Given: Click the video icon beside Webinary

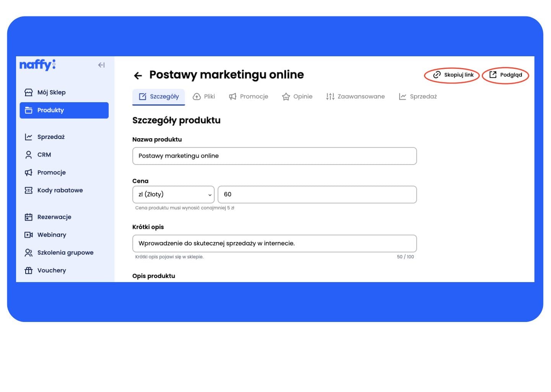Looking at the screenshot, I should 29,235.
